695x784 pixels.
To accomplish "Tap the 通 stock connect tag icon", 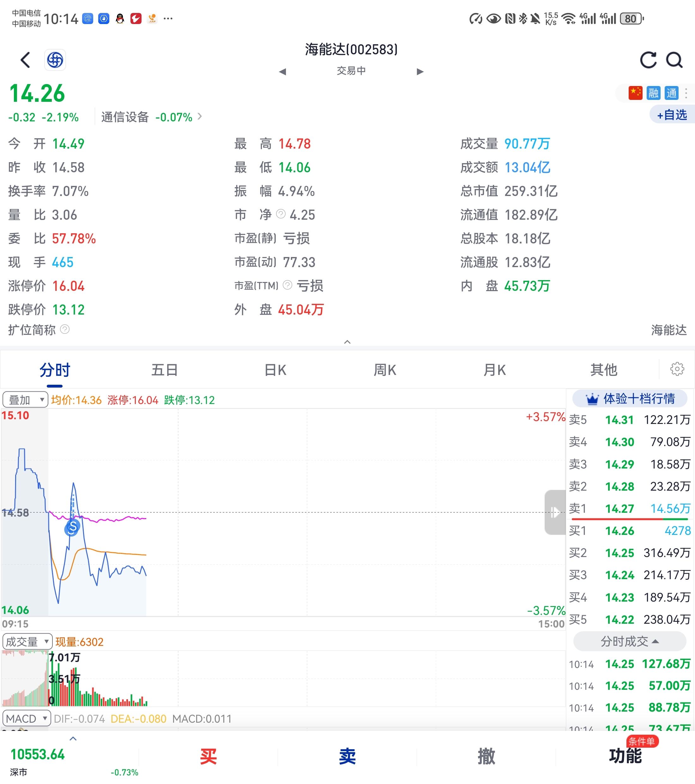I will click(x=671, y=93).
